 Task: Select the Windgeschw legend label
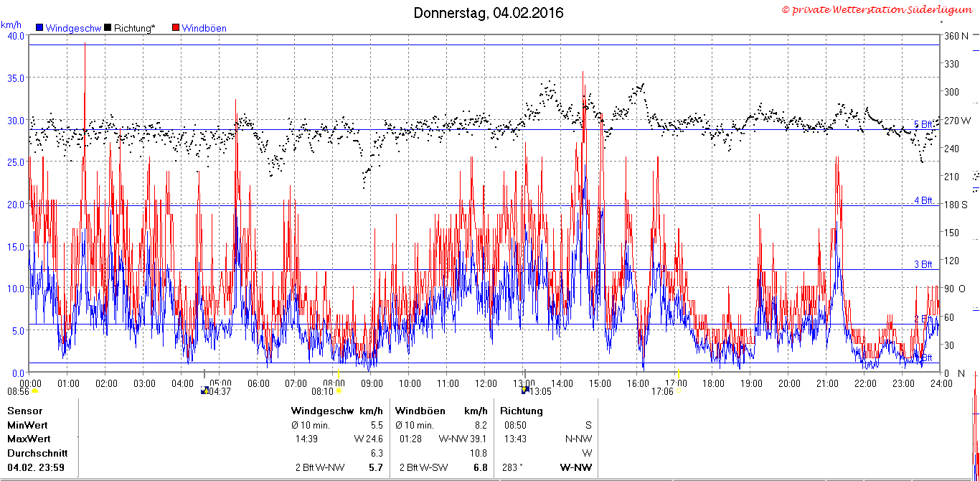click(73, 28)
